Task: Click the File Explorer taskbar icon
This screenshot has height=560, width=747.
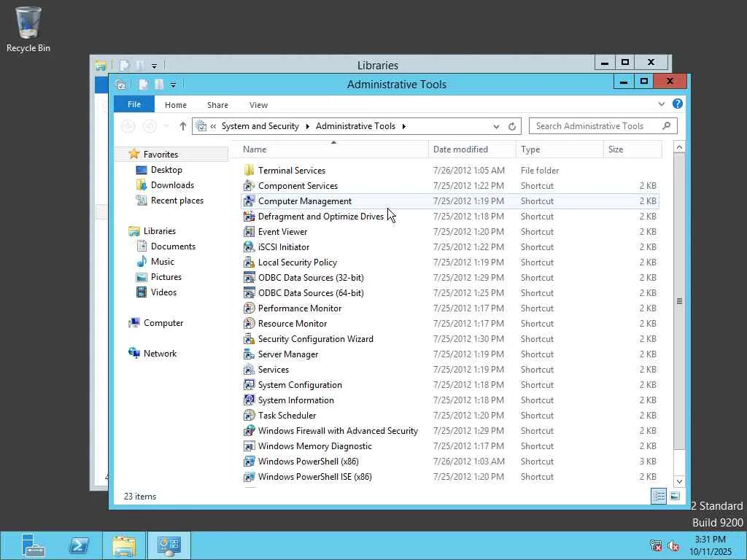Action: [x=124, y=545]
